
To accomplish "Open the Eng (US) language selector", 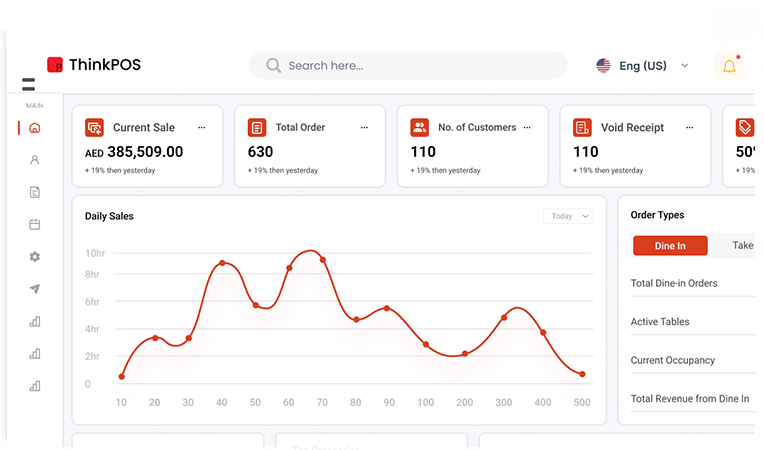I will [x=644, y=66].
